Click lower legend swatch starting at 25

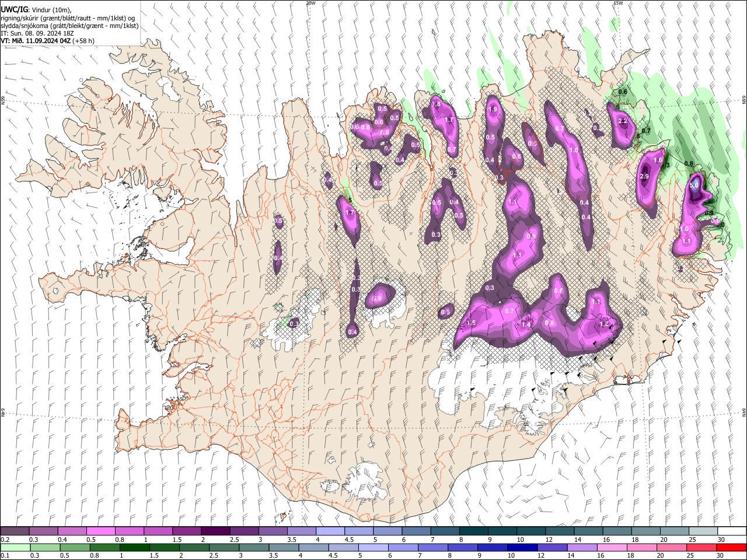coord(701,548)
